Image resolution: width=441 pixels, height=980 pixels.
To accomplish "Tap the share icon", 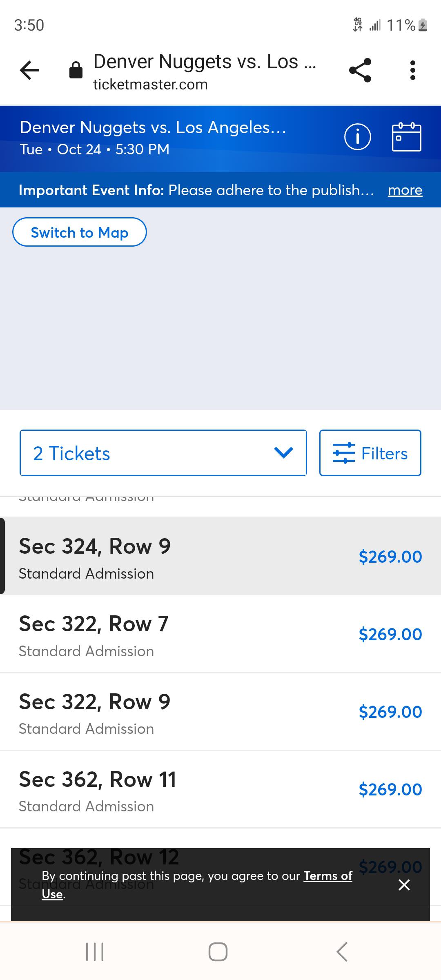I will [x=360, y=70].
